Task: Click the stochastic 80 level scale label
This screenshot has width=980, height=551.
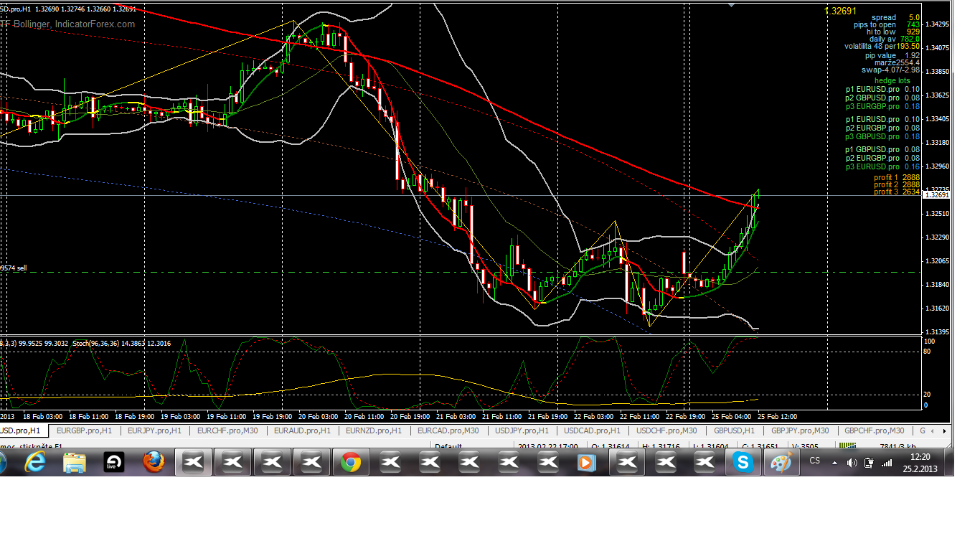Action: (x=928, y=352)
